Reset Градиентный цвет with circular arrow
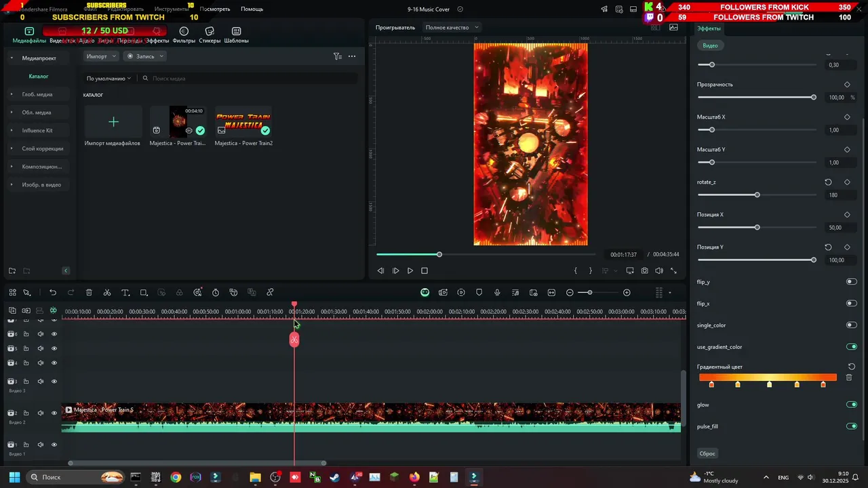The height and width of the screenshot is (488, 868). tap(852, 367)
